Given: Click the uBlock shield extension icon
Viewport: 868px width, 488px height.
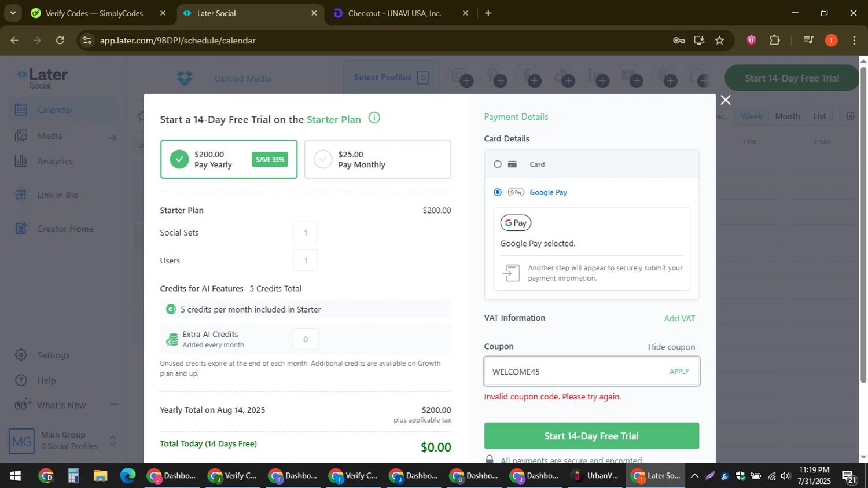Looking at the screenshot, I should (751, 41).
